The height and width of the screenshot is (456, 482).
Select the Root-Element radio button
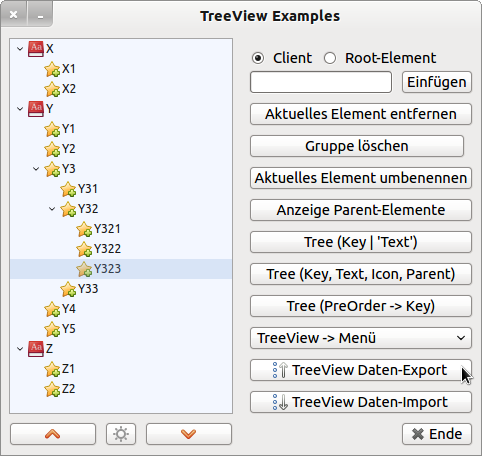330,58
